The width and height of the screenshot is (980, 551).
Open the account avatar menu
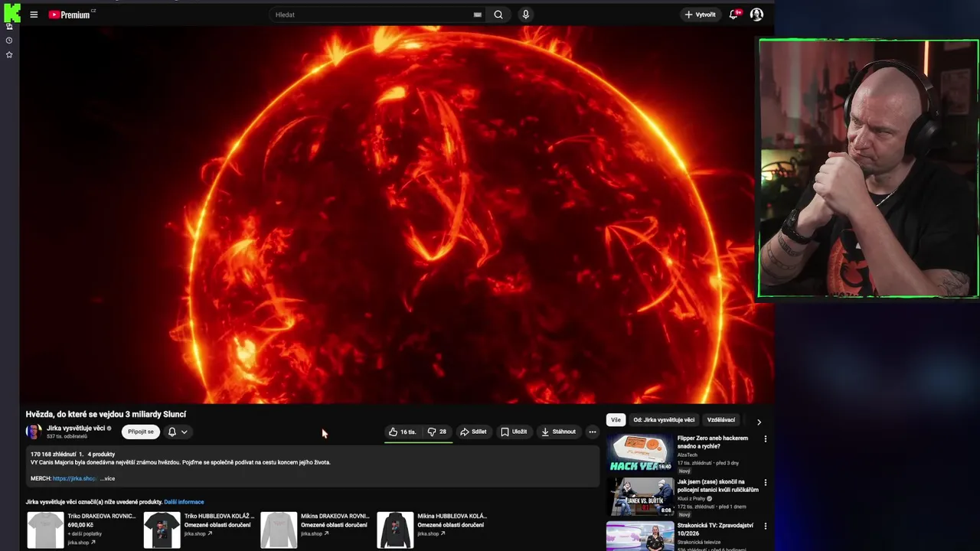756,15
